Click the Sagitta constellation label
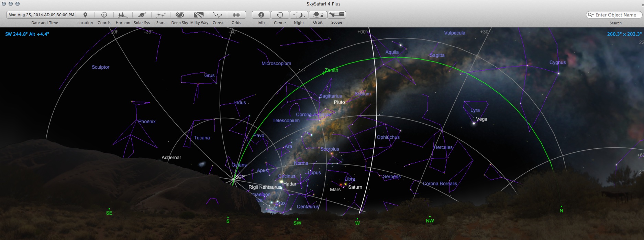The width and height of the screenshot is (644, 240). tap(437, 55)
